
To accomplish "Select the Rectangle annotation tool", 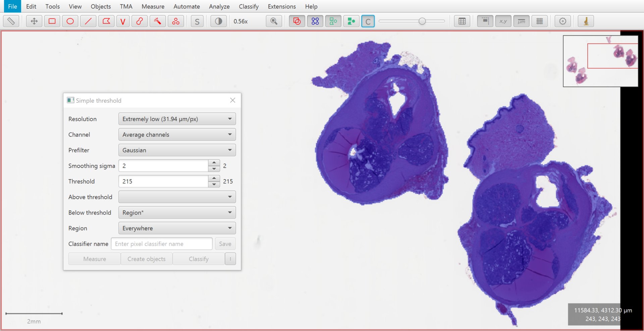I will tap(52, 21).
